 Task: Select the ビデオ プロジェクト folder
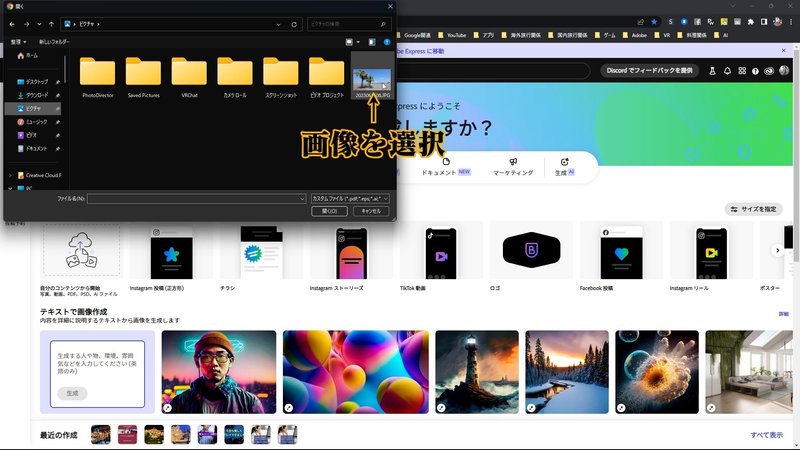tap(327, 77)
